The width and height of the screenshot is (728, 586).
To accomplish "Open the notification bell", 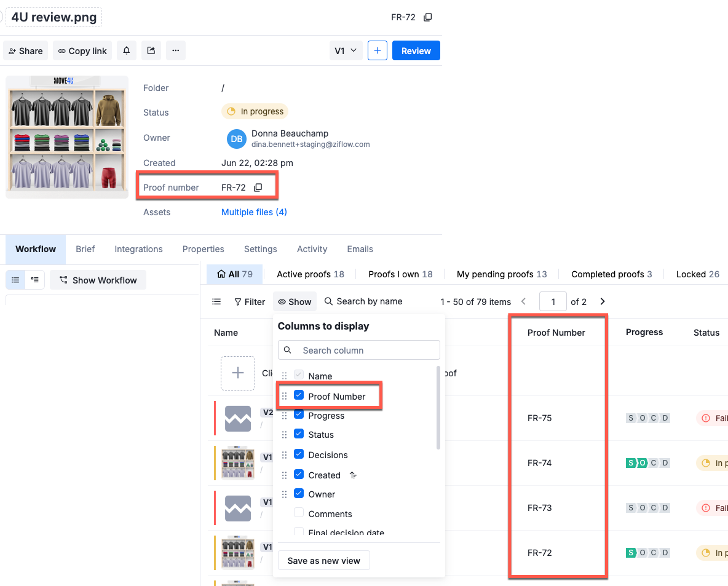I will click(126, 50).
